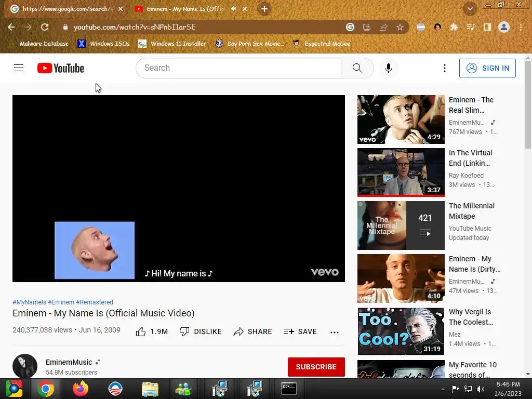The height and width of the screenshot is (399, 532).
Task: Click Ray Koefoed channel name
Action: click(466, 176)
